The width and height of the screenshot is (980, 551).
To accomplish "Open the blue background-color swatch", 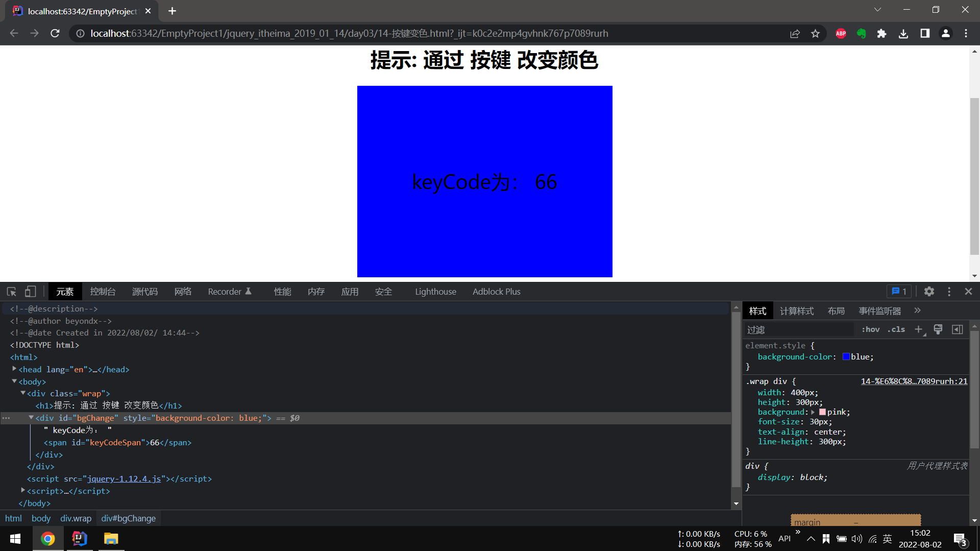I will (846, 356).
